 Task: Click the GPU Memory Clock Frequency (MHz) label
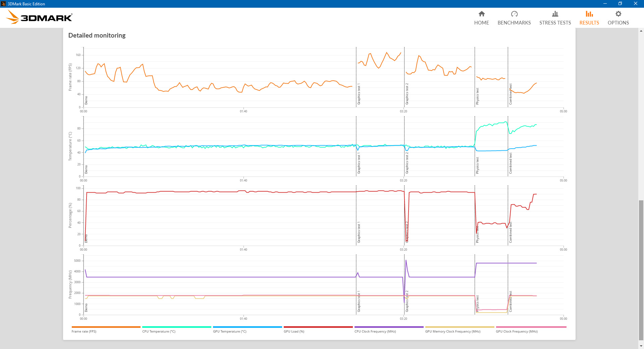click(x=453, y=332)
